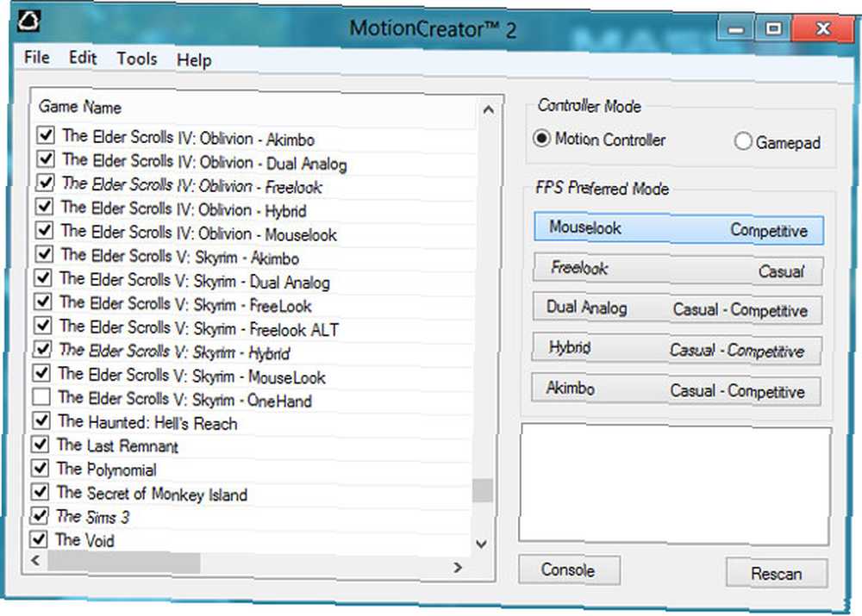Choose Akimbo Casual - Competitive mode

676,389
